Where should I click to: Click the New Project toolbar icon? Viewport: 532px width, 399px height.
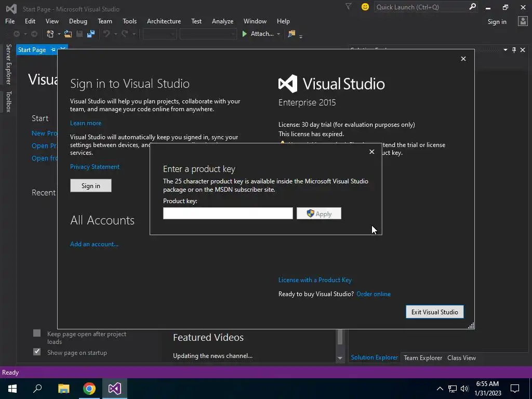pos(50,34)
